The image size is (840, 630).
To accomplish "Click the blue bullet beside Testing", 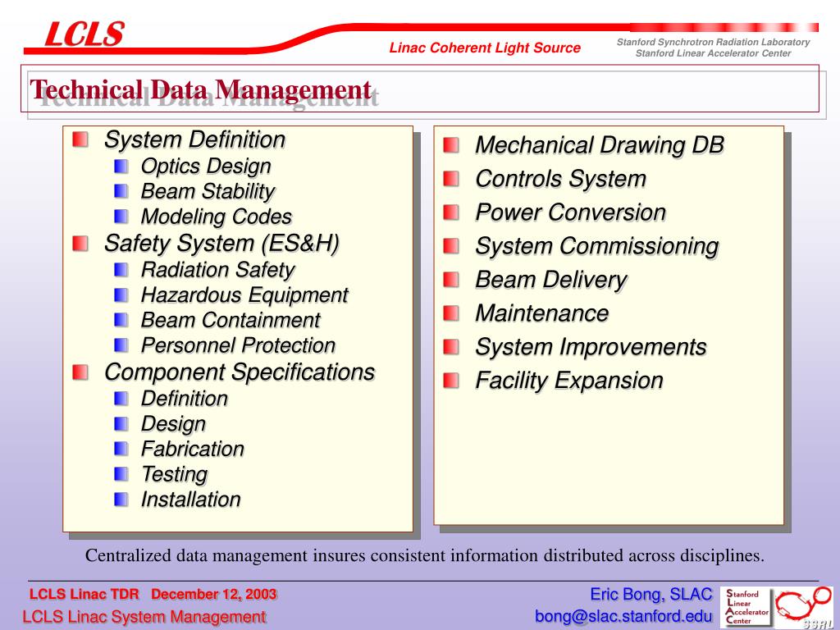I will click(x=121, y=474).
